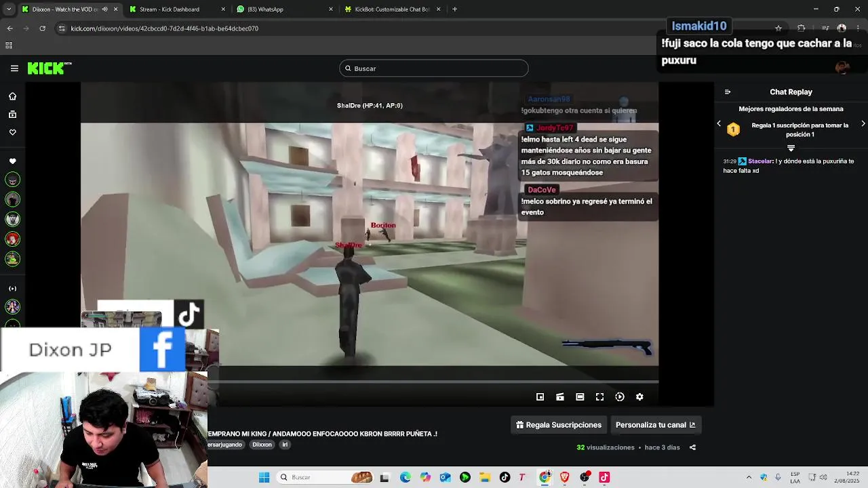
Task: Open the Kick hamburger menu
Action: pos(14,68)
